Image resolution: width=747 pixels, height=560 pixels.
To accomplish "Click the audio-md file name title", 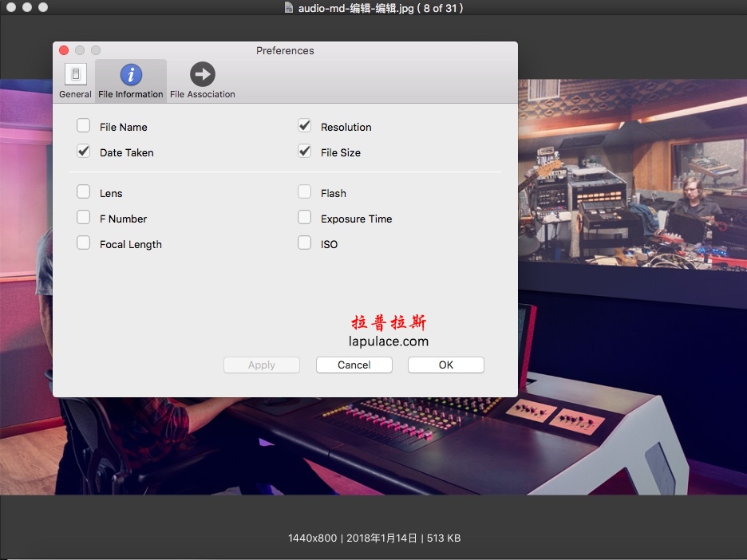I will (x=381, y=8).
